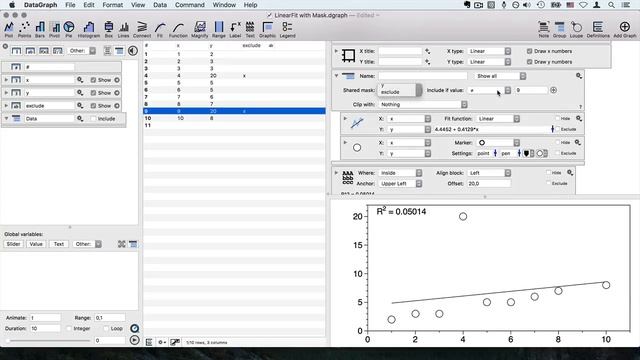Viewport: 640px width, 360px height.
Task: Click the Fit command gear icon
Action: 579,118
